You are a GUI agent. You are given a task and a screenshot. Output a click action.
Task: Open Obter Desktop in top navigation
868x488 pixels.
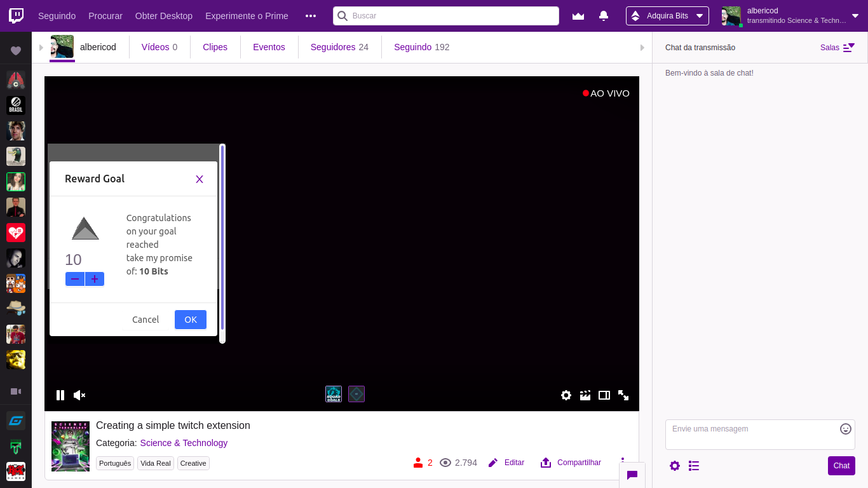click(164, 16)
